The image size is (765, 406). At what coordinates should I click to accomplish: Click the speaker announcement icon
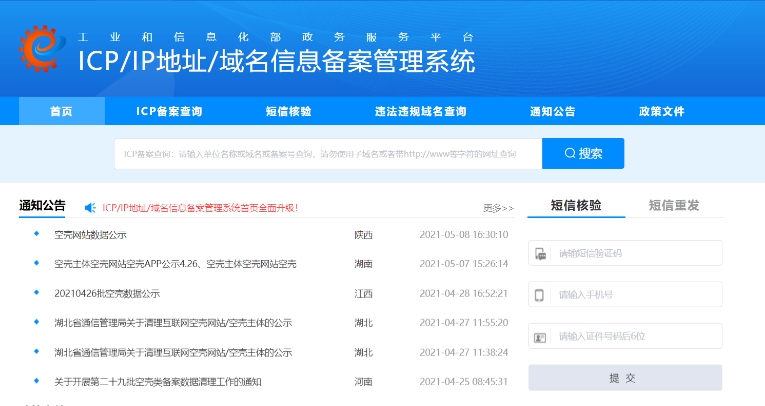click(x=90, y=208)
